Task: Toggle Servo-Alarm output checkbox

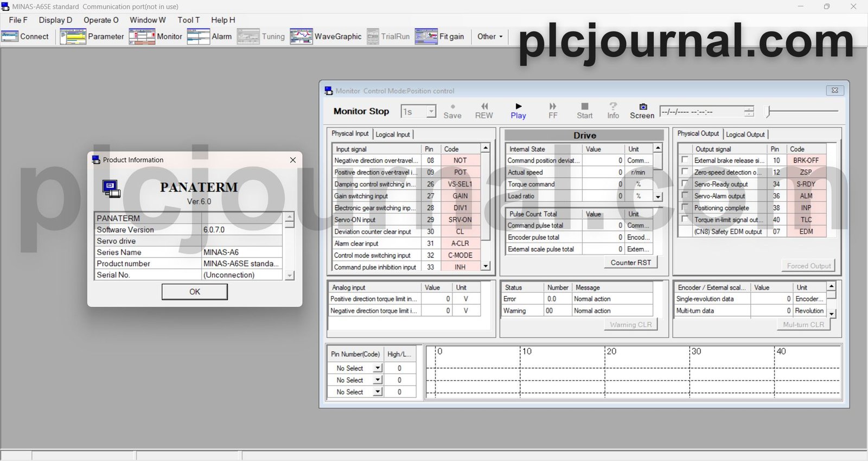Action: (x=685, y=195)
